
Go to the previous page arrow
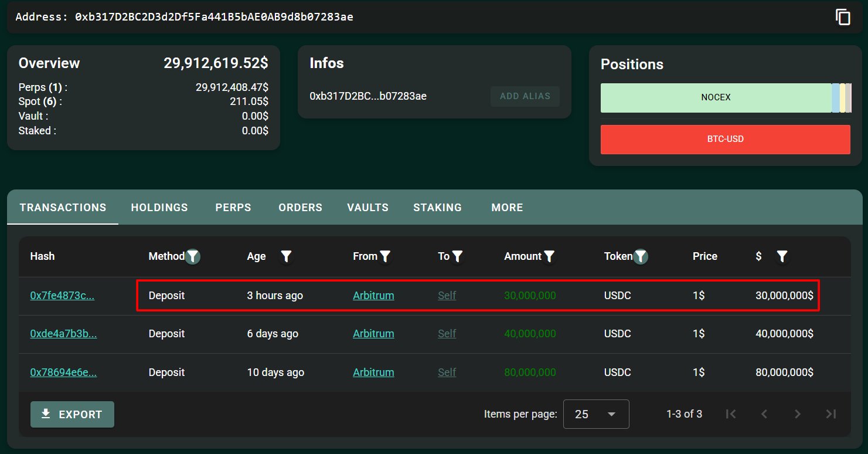pyautogui.click(x=764, y=414)
